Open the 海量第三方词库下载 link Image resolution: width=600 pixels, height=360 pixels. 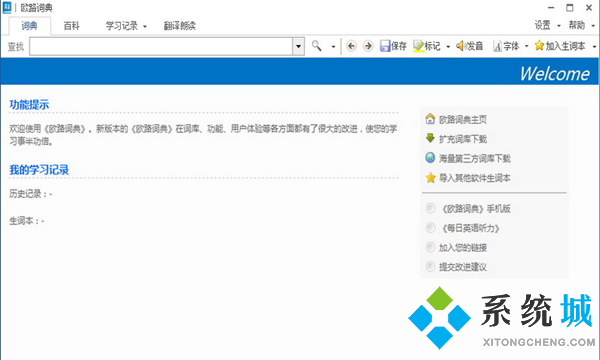click(x=474, y=158)
